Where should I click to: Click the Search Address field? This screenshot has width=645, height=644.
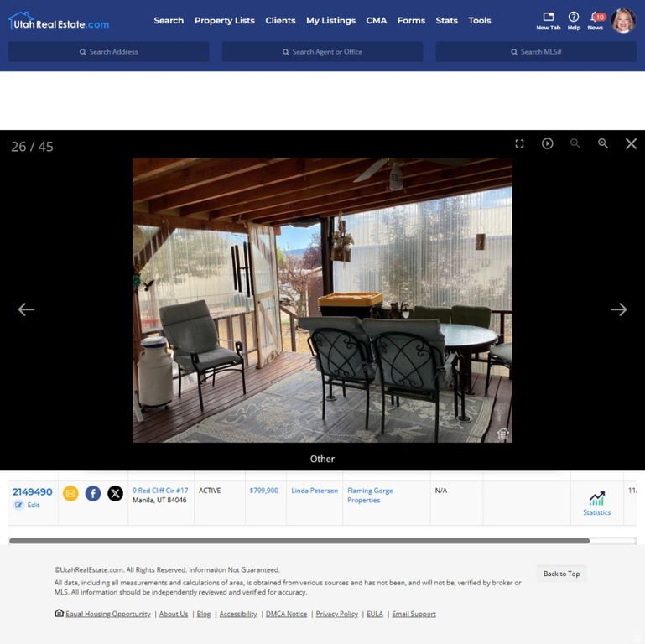(x=109, y=52)
